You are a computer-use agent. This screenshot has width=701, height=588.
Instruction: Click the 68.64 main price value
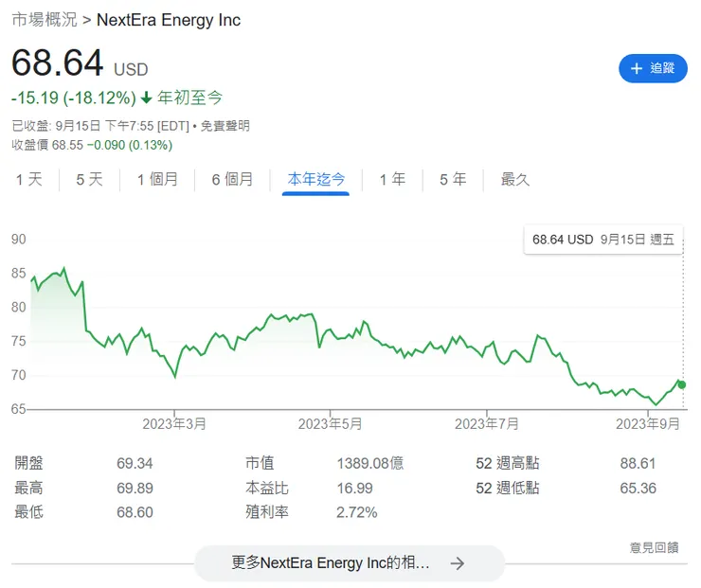pyautogui.click(x=58, y=62)
